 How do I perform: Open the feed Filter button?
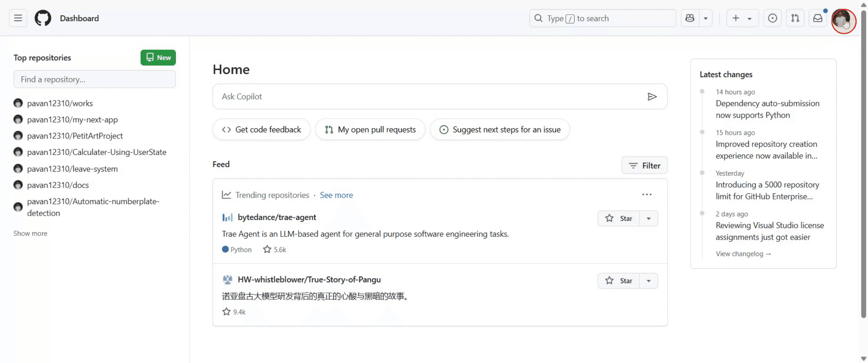click(644, 166)
